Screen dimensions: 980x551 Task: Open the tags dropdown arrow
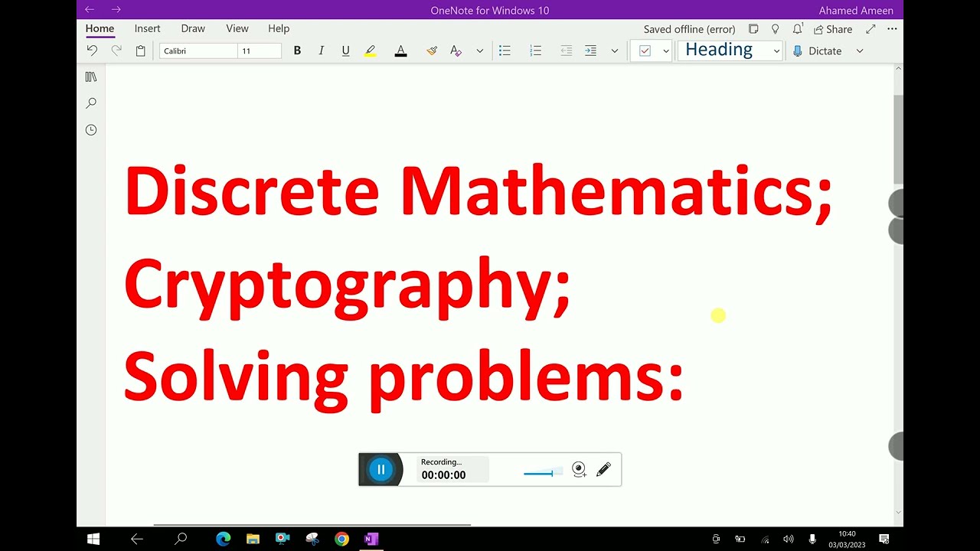(665, 51)
